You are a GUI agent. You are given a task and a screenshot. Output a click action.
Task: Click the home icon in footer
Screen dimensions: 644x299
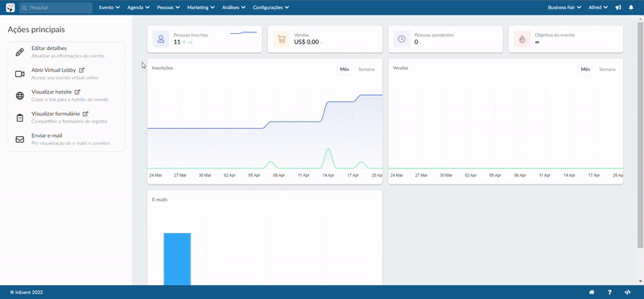click(592, 293)
